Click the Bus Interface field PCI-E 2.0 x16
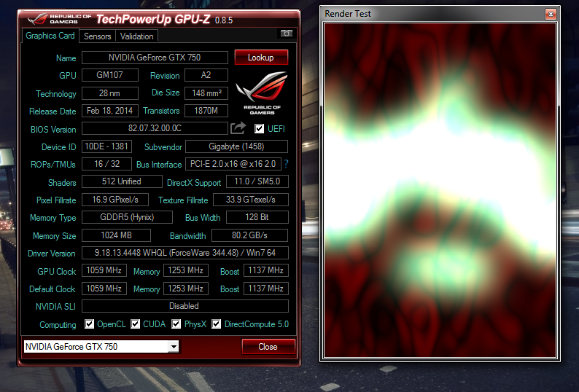Image resolution: width=579 pixels, height=392 pixels. pos(233,164)
